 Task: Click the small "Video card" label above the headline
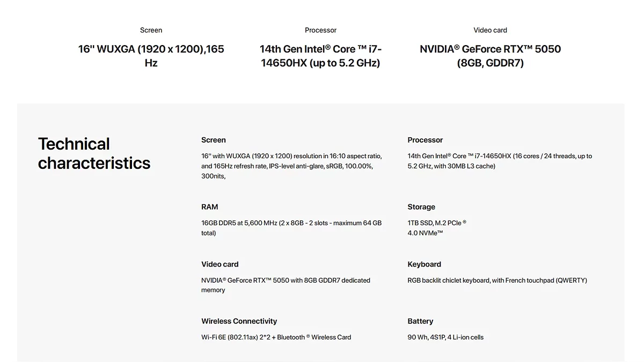pos(490,30)
